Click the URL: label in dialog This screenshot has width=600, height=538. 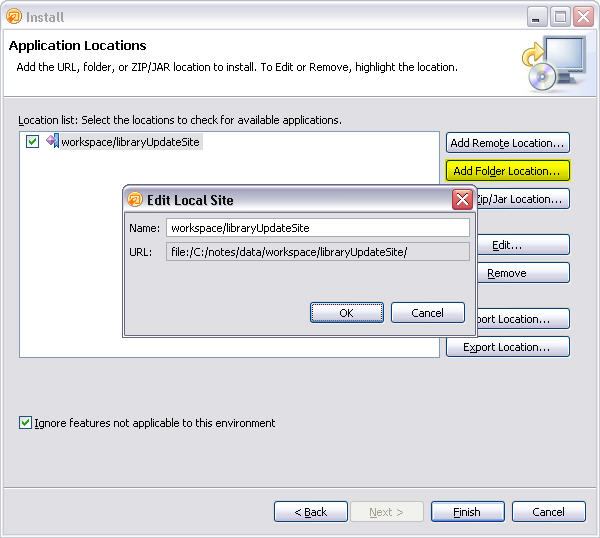point(140,252)
